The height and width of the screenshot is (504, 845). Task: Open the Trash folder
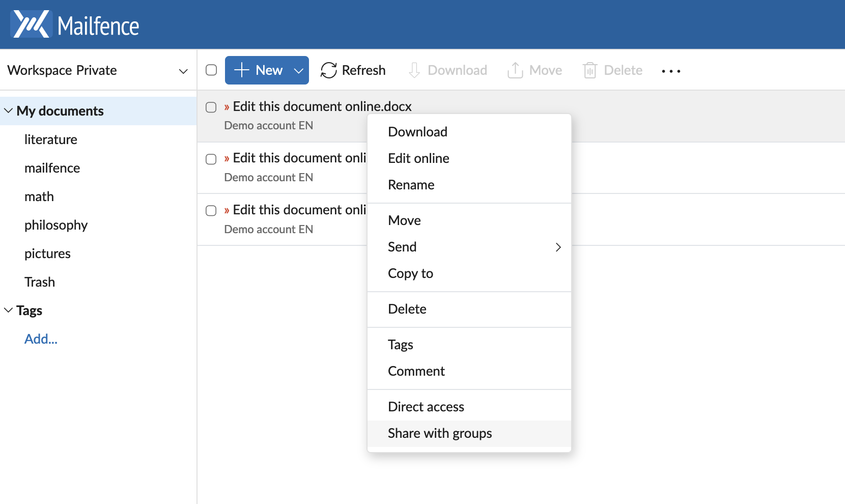point(40,282)
